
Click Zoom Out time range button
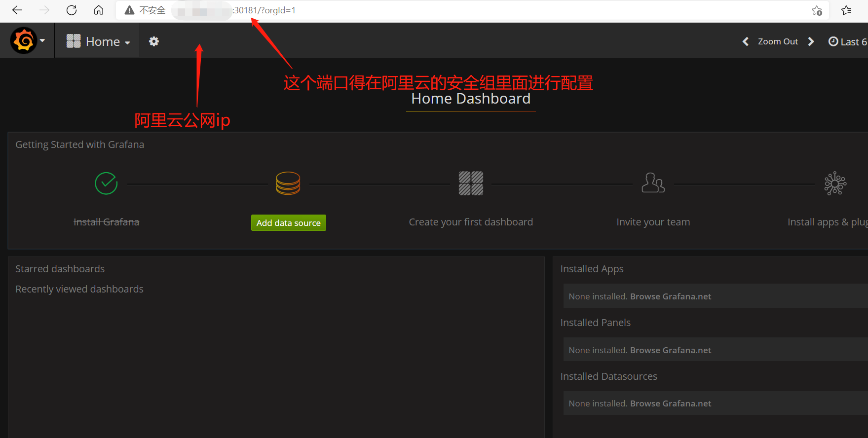(778, 41)
